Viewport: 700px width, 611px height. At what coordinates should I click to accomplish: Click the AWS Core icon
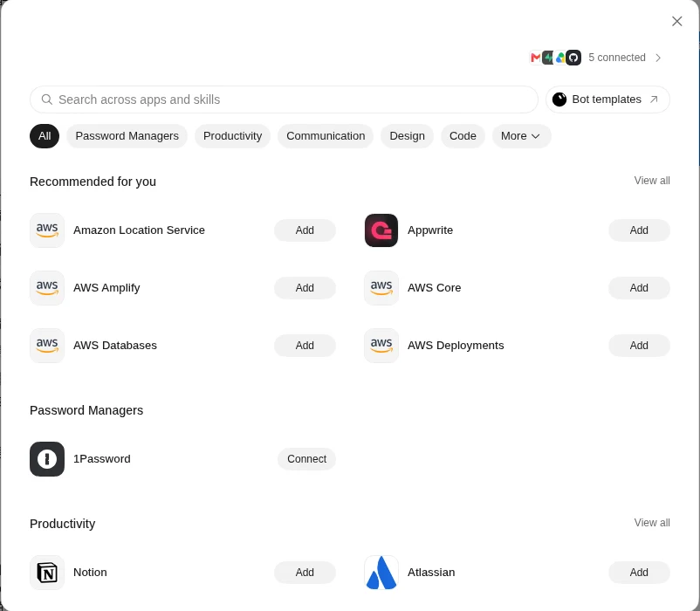(x=381, y=288)
